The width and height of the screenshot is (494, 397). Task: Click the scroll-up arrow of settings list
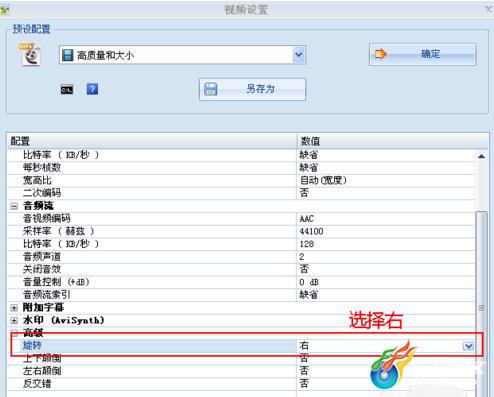[x=481, y=156]
